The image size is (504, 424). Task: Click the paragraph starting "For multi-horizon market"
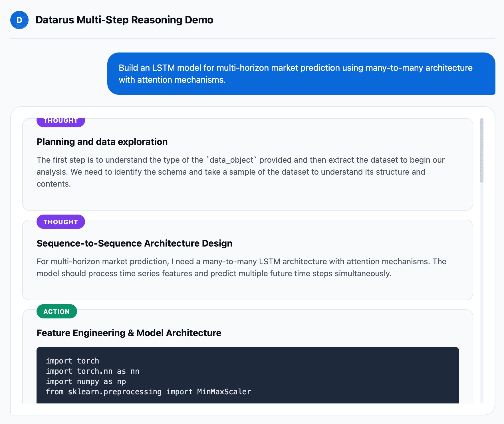(241, 267)
